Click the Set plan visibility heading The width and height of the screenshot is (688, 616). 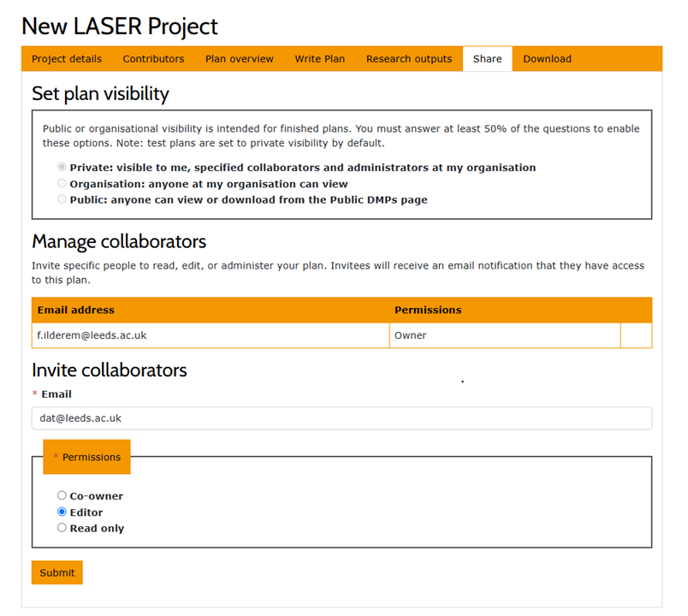tap(100, 94)
